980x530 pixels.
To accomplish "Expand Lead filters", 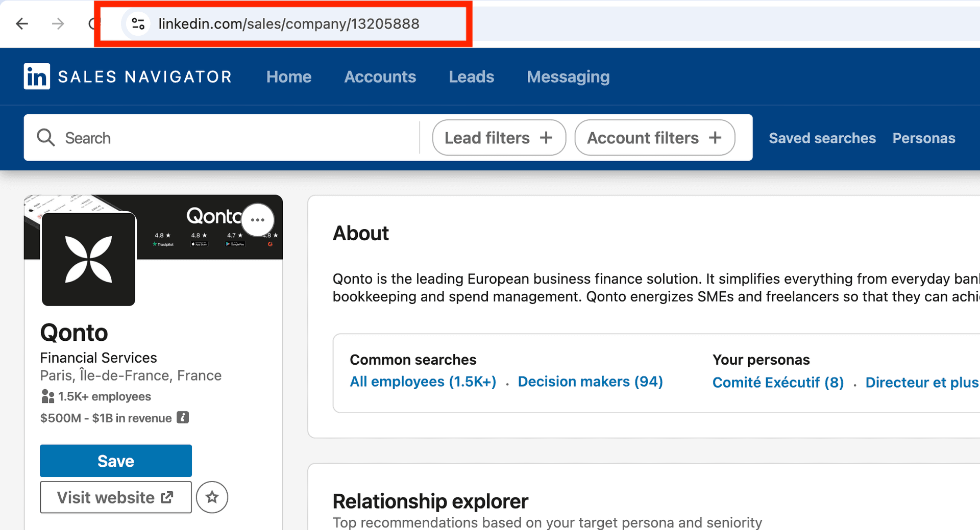I will click(x=499, y=137).
